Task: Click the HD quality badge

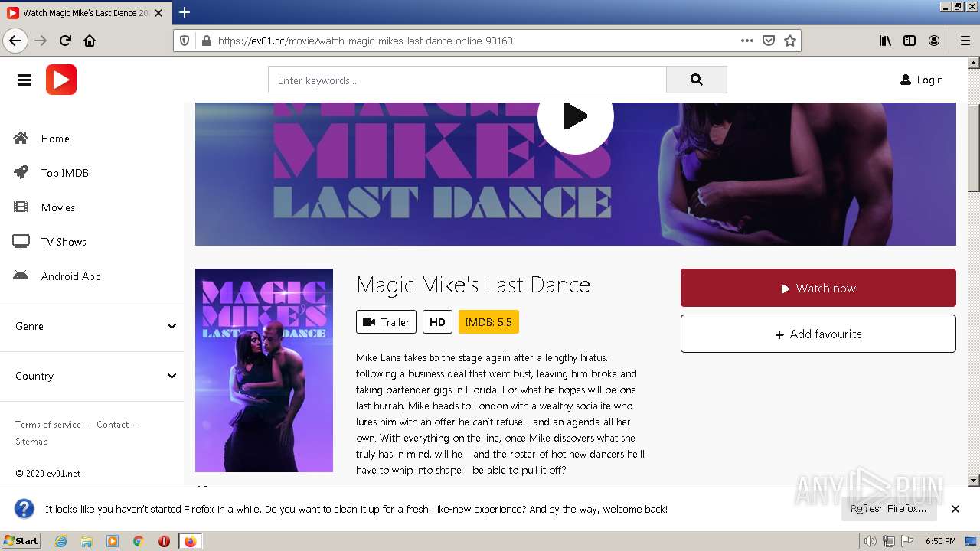Action: coord(437,322)
